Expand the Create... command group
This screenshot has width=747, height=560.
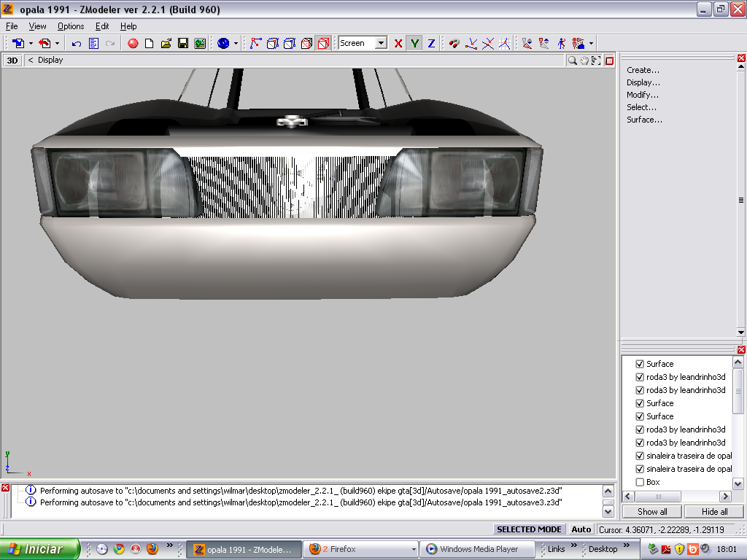(643, 70)
